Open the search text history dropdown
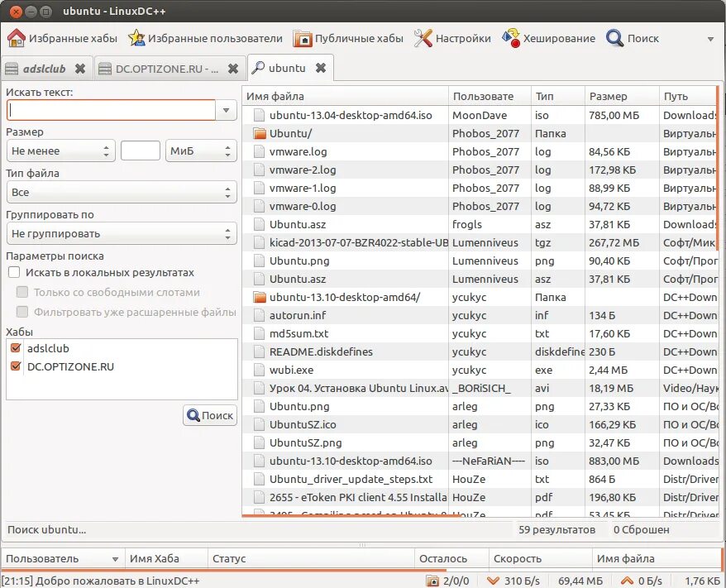 pyautogui.click(x=226, y=109)
